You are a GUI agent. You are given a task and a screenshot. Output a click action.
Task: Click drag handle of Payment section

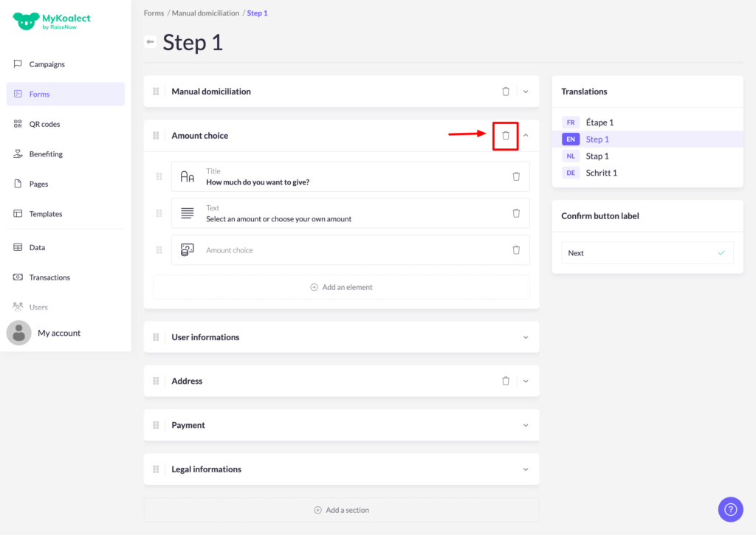pyautogui.click(x=156, y=426)
